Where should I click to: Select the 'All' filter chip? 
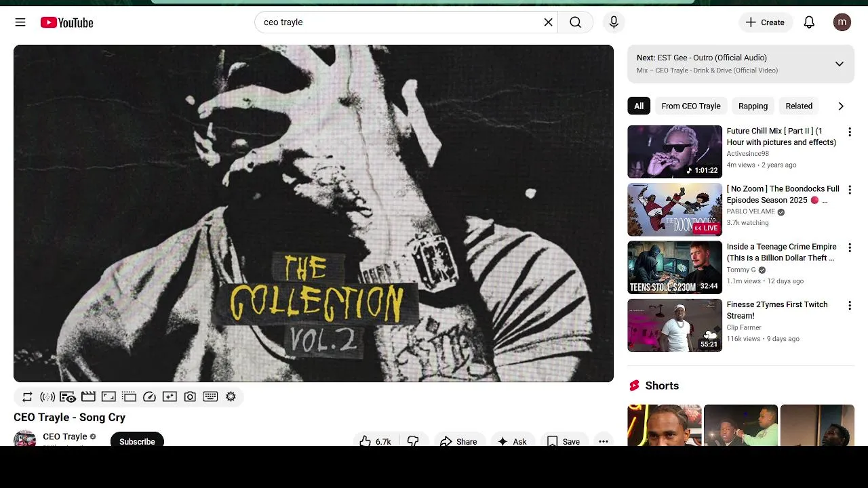tap(639, 106)
